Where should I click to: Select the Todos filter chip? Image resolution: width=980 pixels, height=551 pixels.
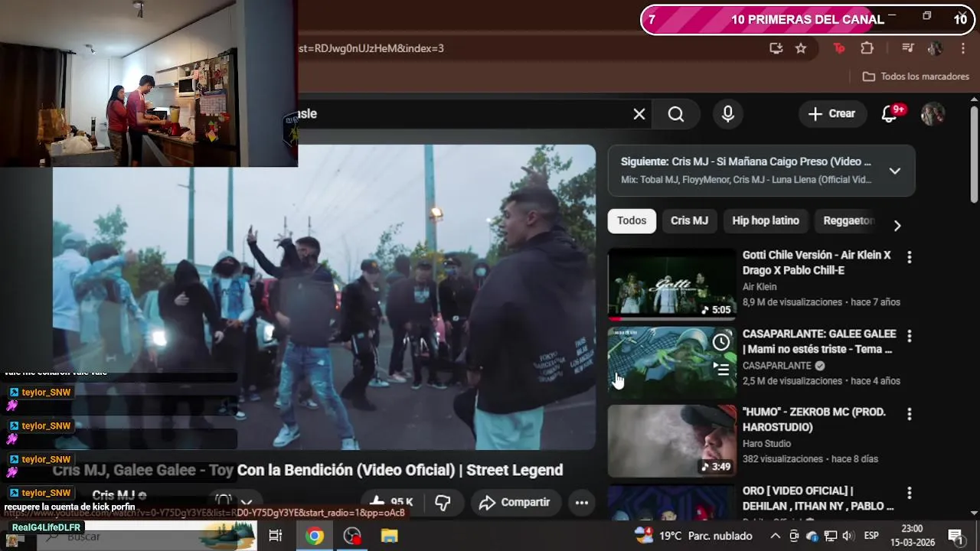[632, 220]
